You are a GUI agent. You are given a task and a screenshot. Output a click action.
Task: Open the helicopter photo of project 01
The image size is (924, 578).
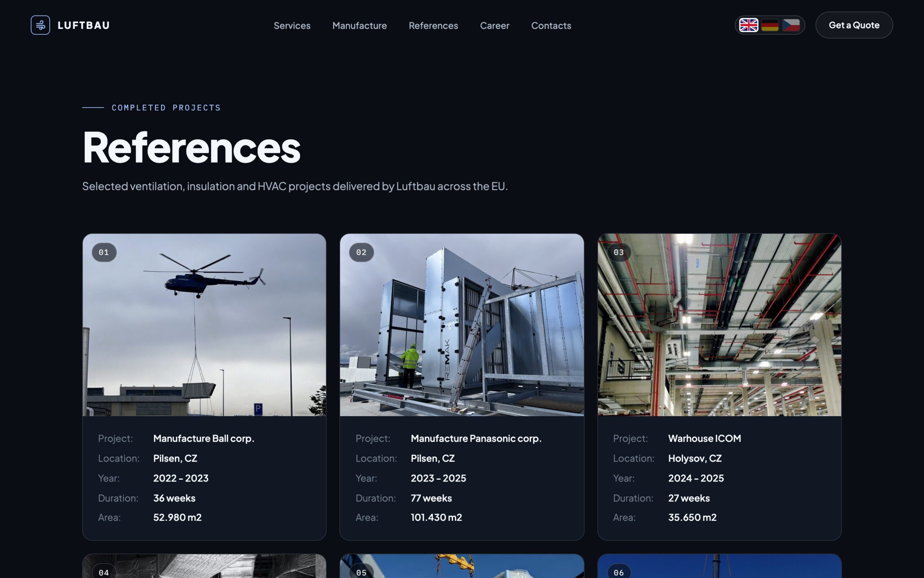coord(204,325)
